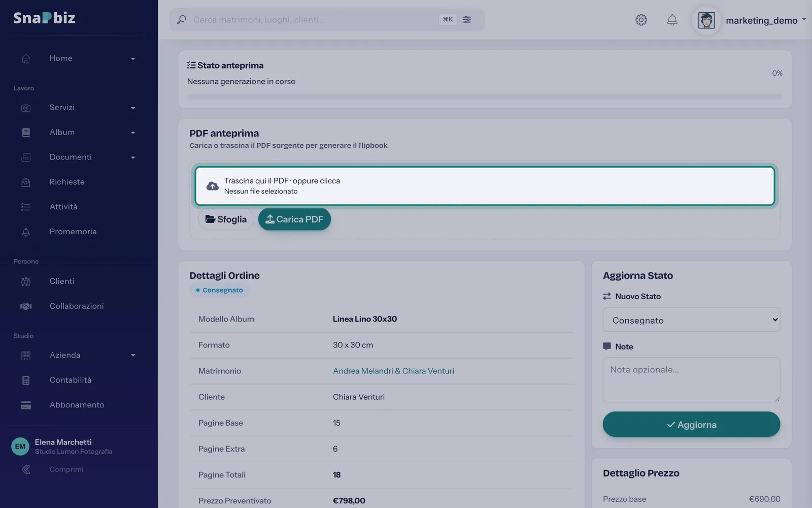Screen dimensions: 812x508
Task: Navigate to Contabilità section
Action: click(71, 380)
